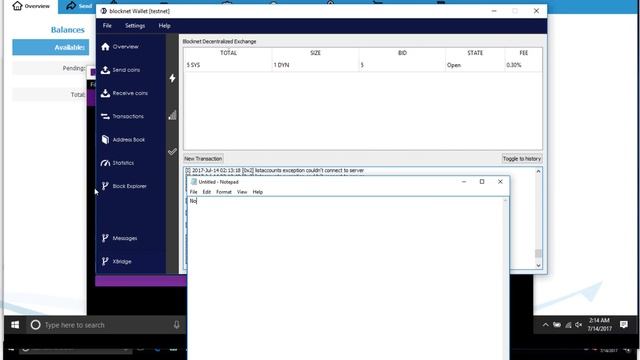This screenshot has height=360, width=640.
Task: Click log panel scroll down arrow
Action: tap(538, 265)
